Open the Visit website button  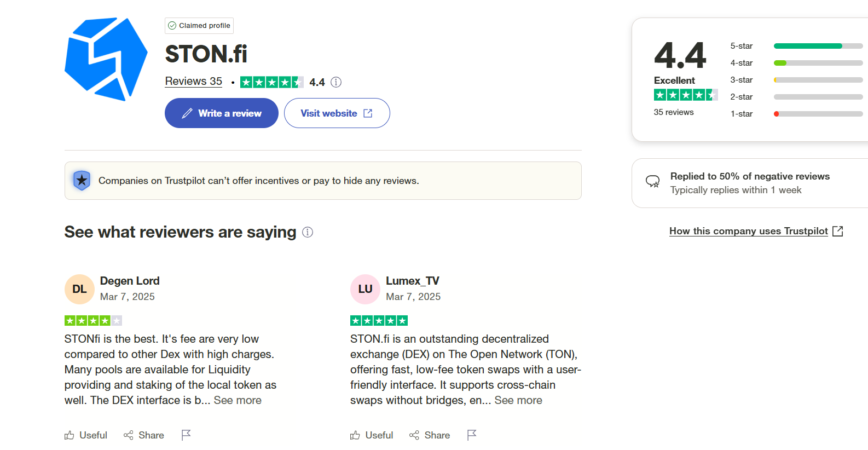pos(337,113)
